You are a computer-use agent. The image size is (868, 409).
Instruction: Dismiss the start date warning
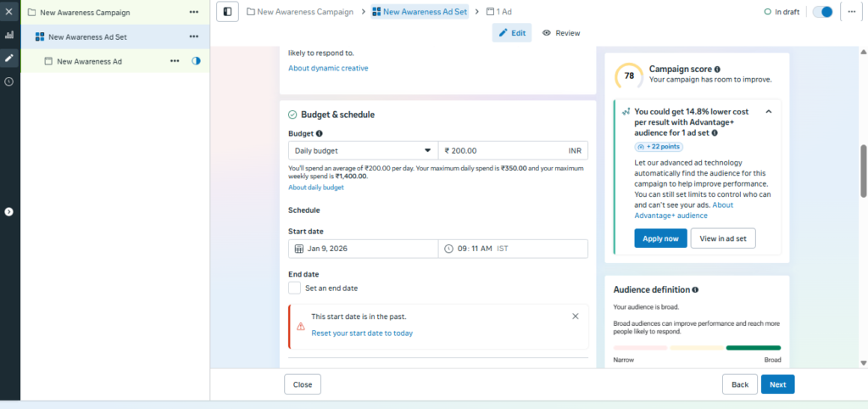click(x=576, y=316)
